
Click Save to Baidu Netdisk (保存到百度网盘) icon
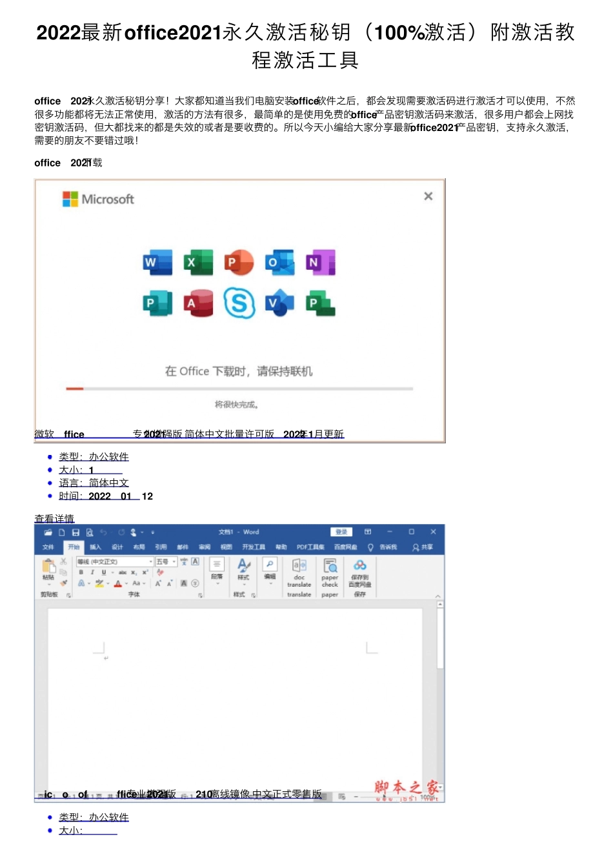click(360, 565)
